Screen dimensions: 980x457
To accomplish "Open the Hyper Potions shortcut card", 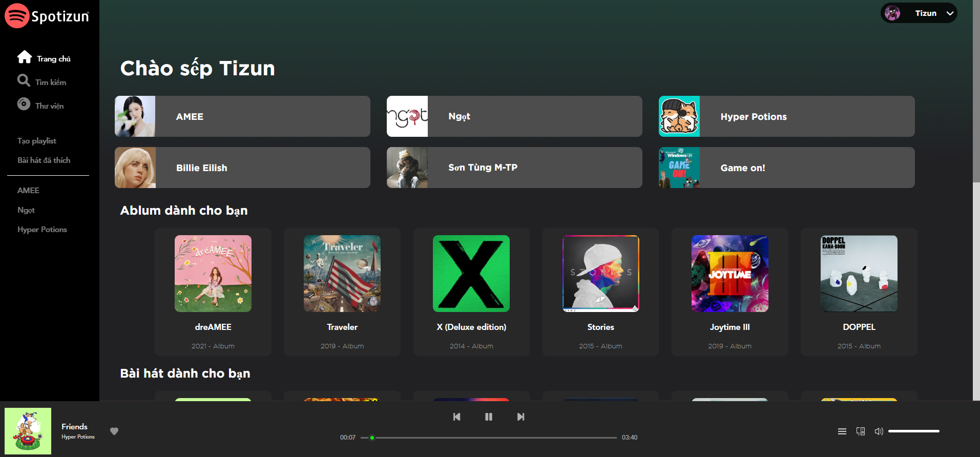I will [787, 116].
